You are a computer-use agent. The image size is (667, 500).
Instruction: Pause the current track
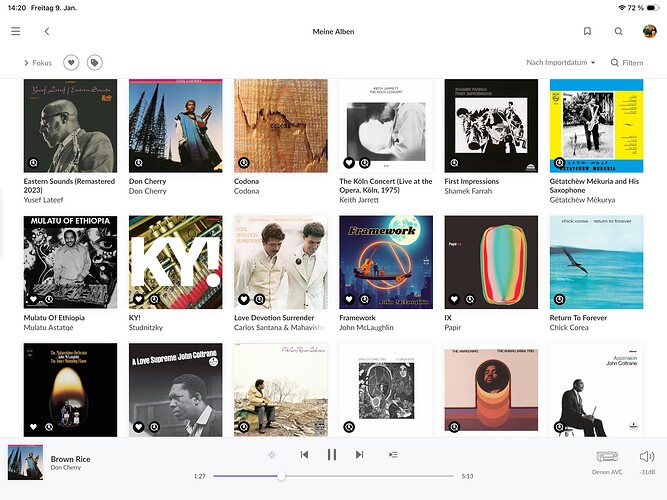coord(331,455)
